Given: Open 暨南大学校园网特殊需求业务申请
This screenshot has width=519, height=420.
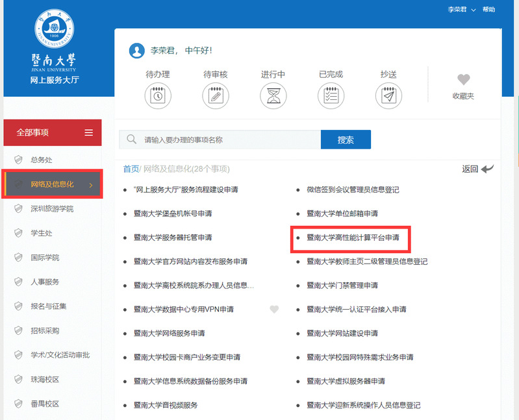Looking at the screenshot, I should 360,357.
